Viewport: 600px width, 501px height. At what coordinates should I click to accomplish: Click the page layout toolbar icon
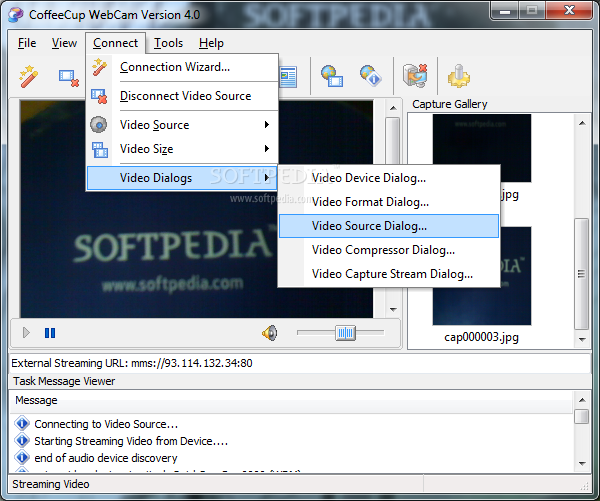(x=288, y=77)
